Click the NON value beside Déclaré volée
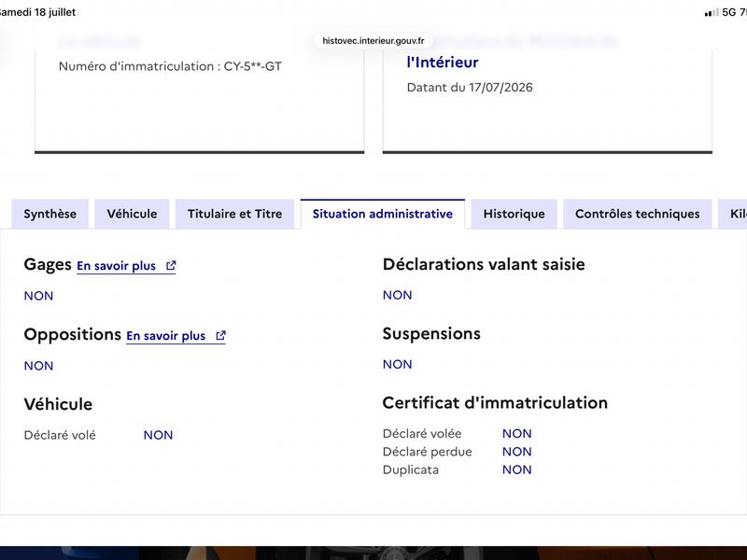 (517, 434)
